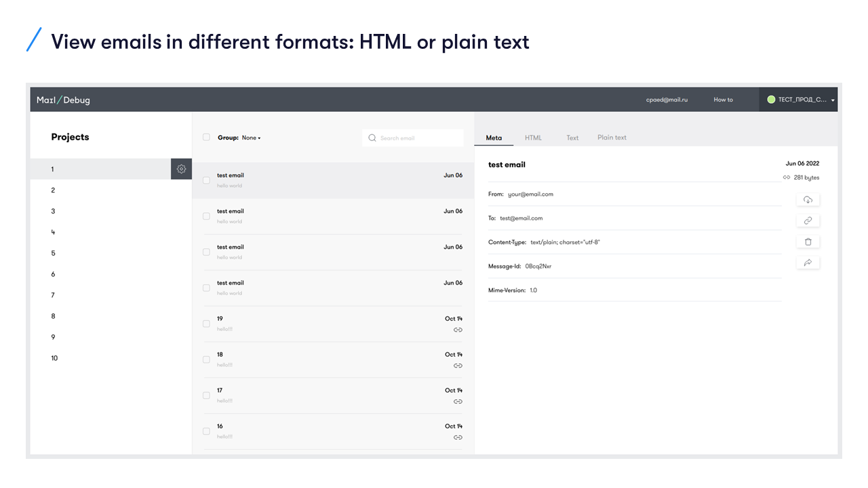Screen dimensions: 868x488
Task: Select project 6 in Projects list
Action: tap(111, 274)
